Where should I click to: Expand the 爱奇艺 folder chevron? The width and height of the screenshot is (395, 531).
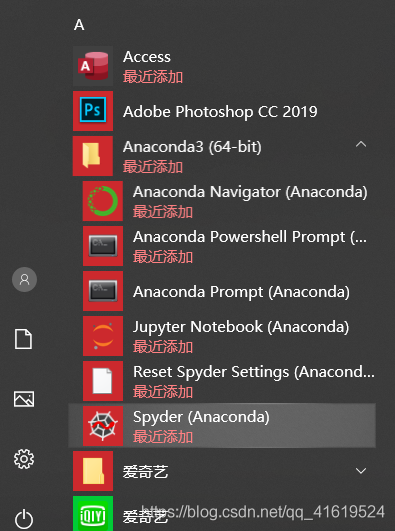[361, 471]
